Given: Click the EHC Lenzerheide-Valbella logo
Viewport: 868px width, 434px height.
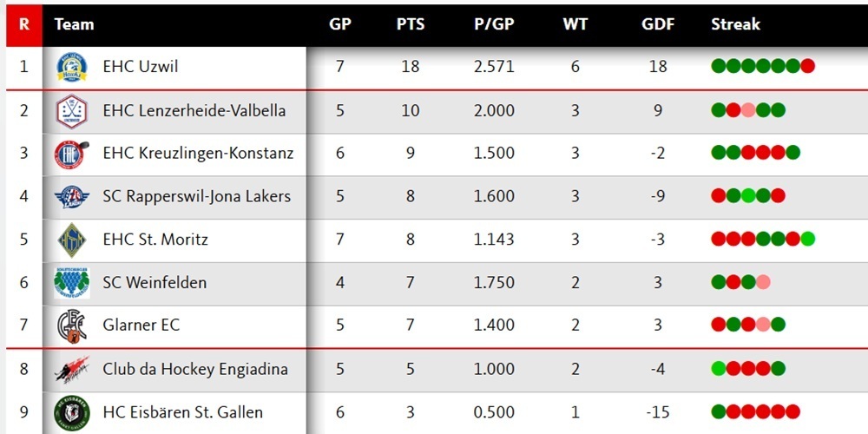Looking at the screenshot, I should point(71,110).
